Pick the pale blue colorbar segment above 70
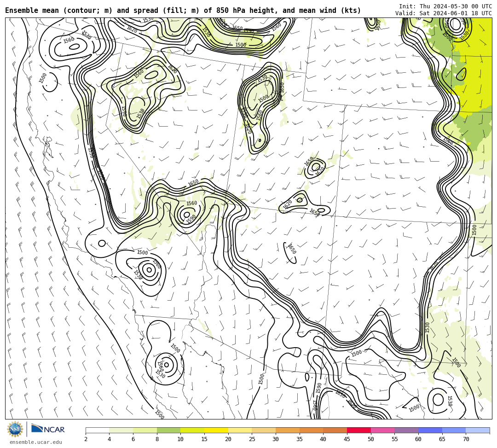Image resolution: width=497 pixels, height=448 pixels. pyautogui.click(x=478, y=430)
